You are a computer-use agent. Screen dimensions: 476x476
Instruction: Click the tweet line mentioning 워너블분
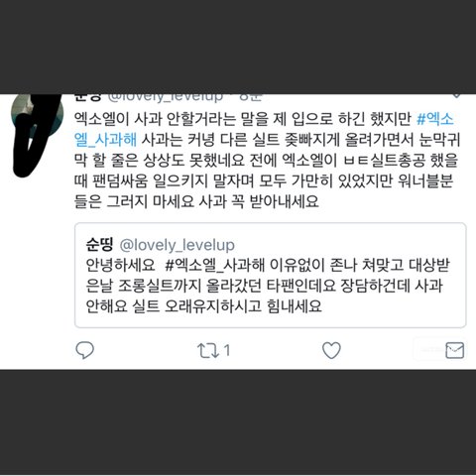tap(264, 180)
